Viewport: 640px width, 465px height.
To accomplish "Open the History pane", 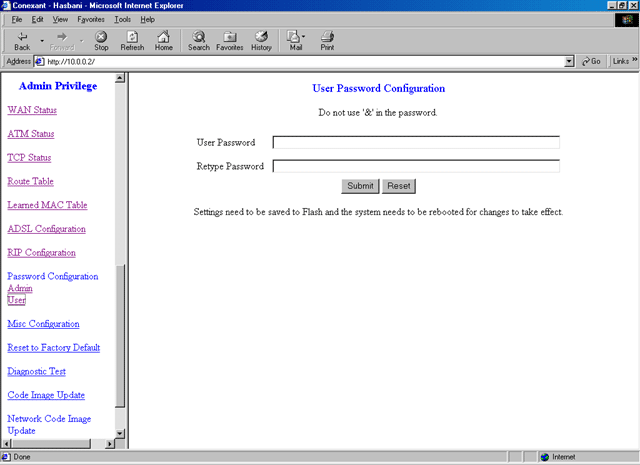I will click(x=261, y=41).
